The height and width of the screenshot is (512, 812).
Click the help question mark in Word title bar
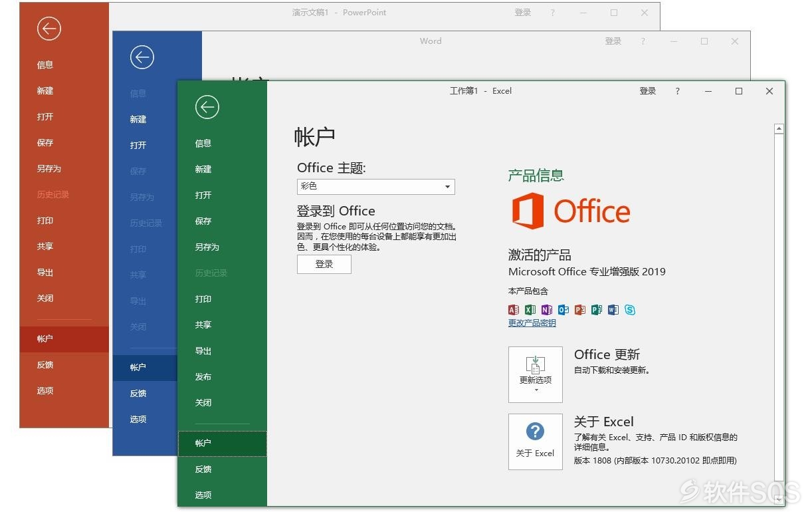(x=643, y=41)
